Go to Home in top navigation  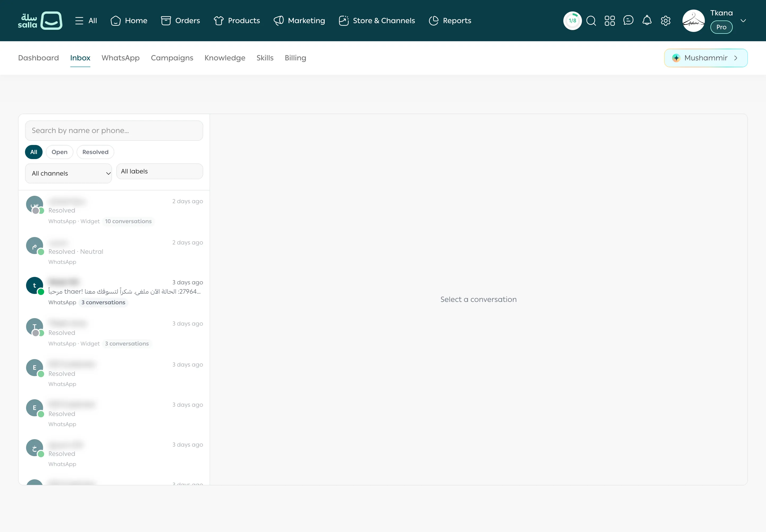[x=129, y=21]
